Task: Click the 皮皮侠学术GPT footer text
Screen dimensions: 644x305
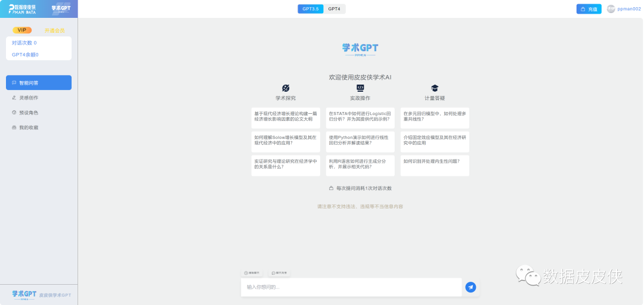Action: (x=55, y=295)
